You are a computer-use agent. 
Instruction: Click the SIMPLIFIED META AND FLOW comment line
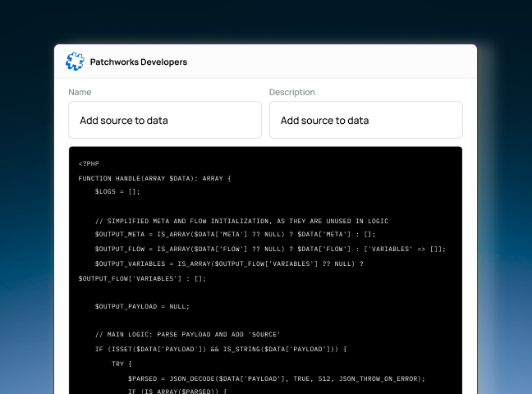point(241,222)
